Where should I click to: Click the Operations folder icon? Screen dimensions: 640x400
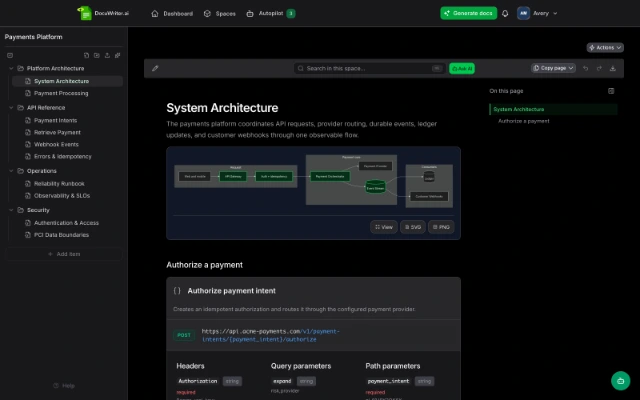20,171
